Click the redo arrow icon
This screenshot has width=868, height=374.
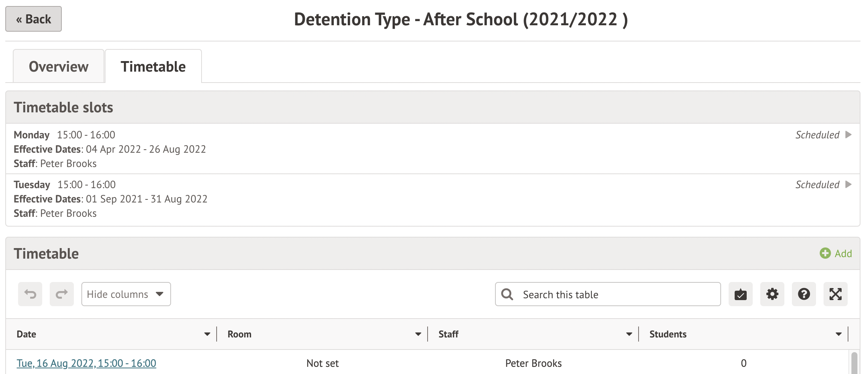tap(62, 294)
